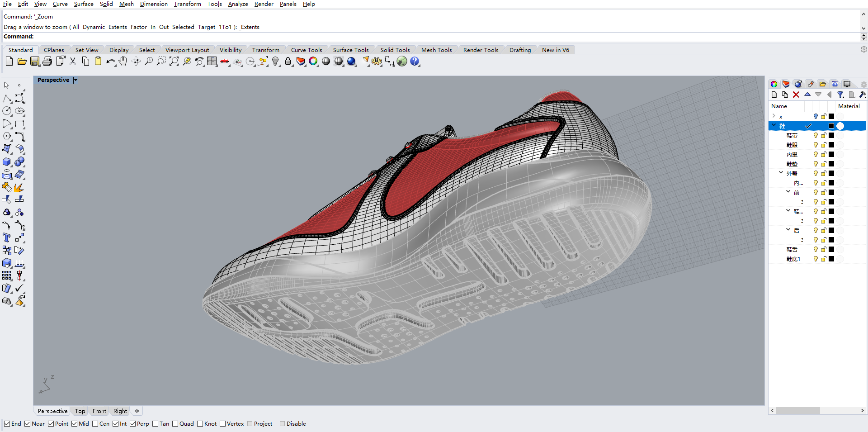This screenshot has height=432, width=868.
Task: Expand the x layer chevron
Action: 774,116
